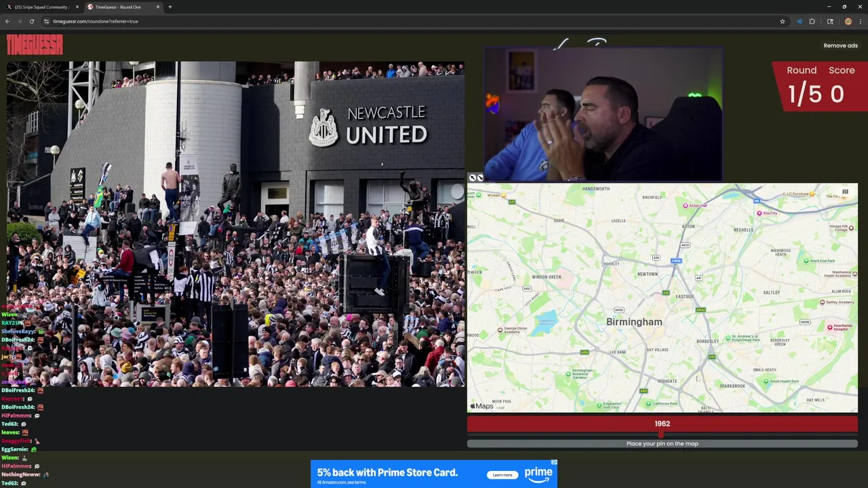Click the Handsworth area label
The image size is (868, 488).
click(596, 188)
